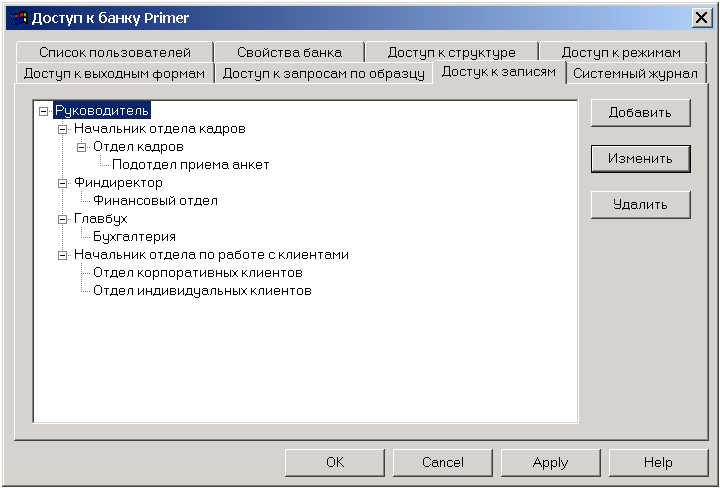Collapse the Руководитель tree node
The image size is (720, 488).
[x=44, y=111]
